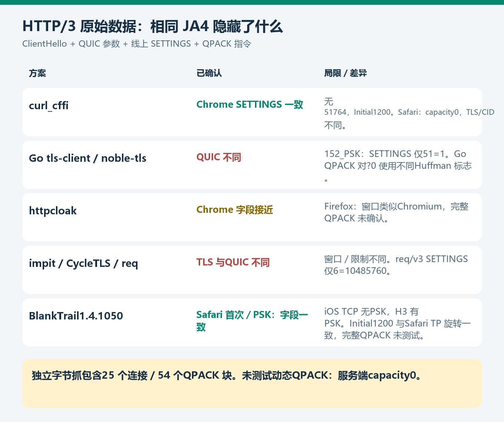Click the title 'HTTP/3 原始数据：相同 JA4 隐藏了什么'
Image resolution: width=504 pixels, height=422 pixels.
point(153,27)
